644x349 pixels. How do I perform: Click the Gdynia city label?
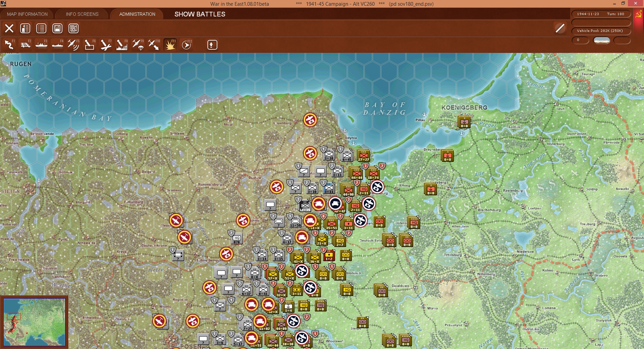click(x=351, y=138)
